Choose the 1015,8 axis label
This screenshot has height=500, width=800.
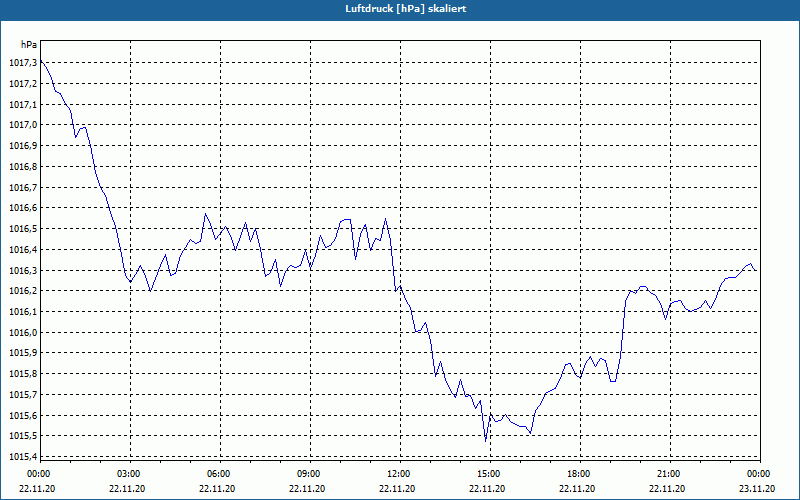(23, 373)
